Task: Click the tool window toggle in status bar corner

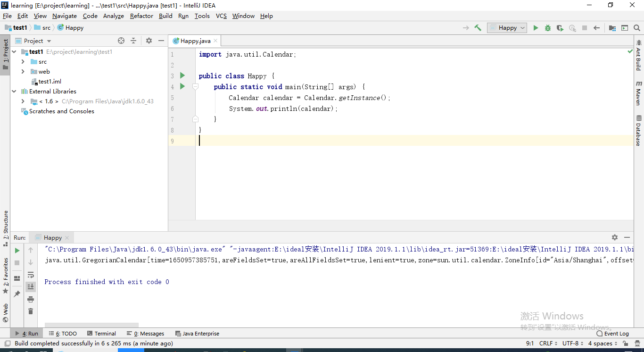Action: coord(7,344)
